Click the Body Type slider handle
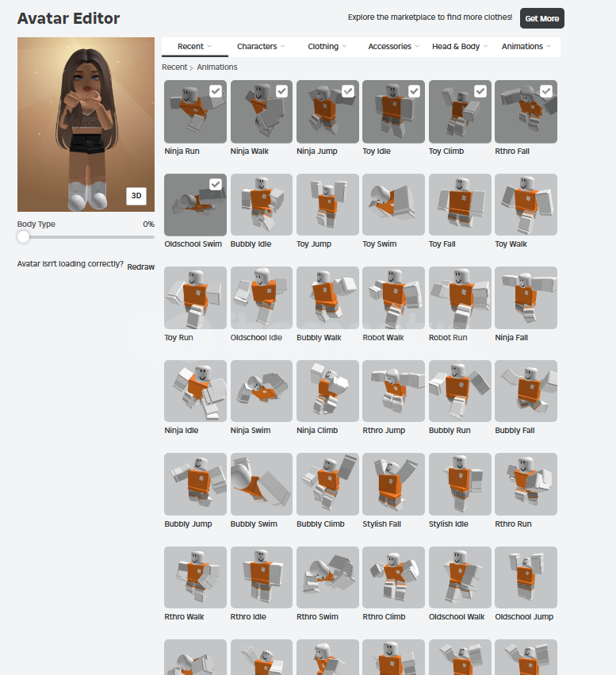This screenshot has height=675, width=616. 23,237
